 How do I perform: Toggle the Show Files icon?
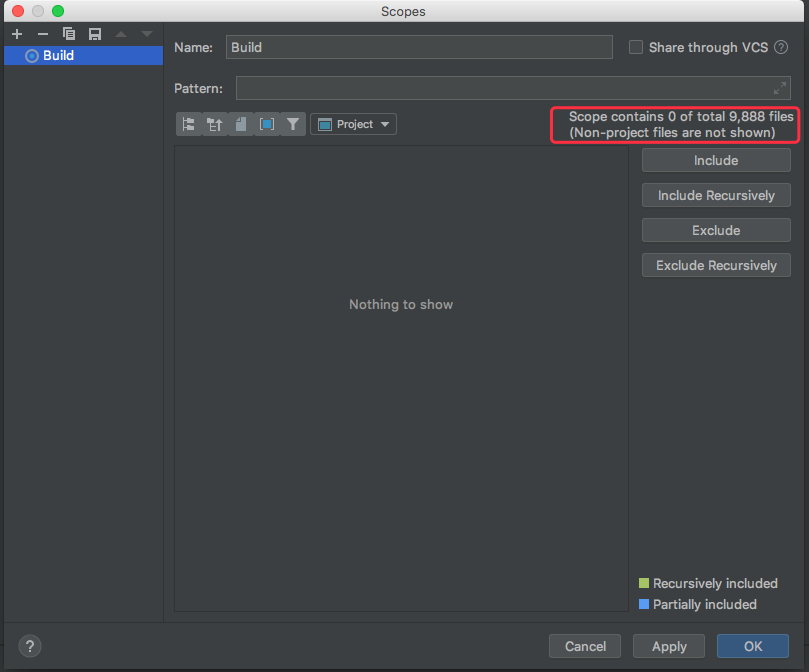click(240, 123)
